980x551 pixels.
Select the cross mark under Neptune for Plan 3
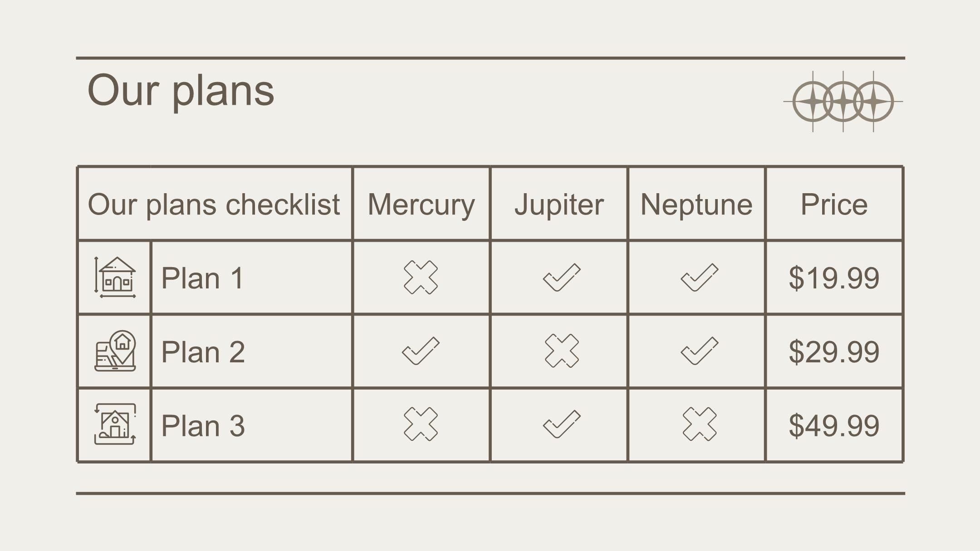click(700, 424)
